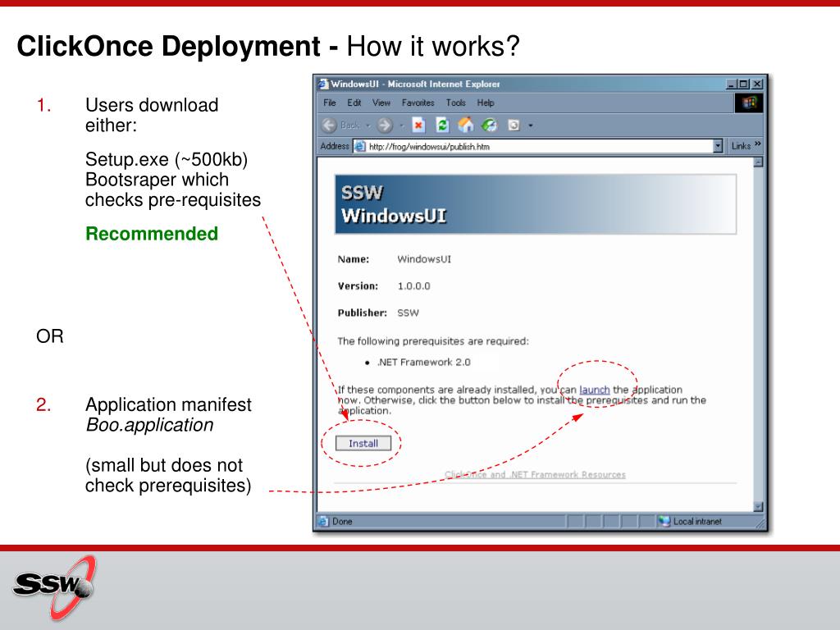Open the Forward button history dropdown arrow
Viewport: 840px width, 630px height.
[x=401, y=126]
